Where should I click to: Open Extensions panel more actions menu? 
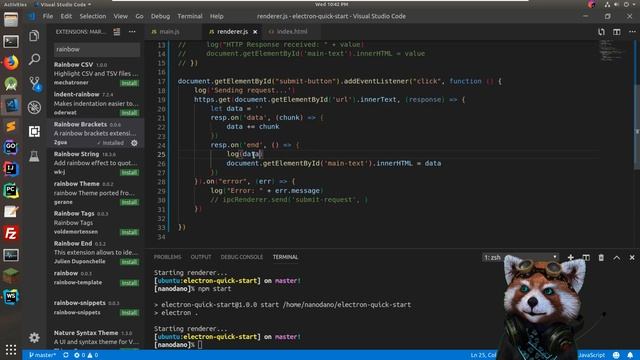pyautogui.click(x=132, y=31)
